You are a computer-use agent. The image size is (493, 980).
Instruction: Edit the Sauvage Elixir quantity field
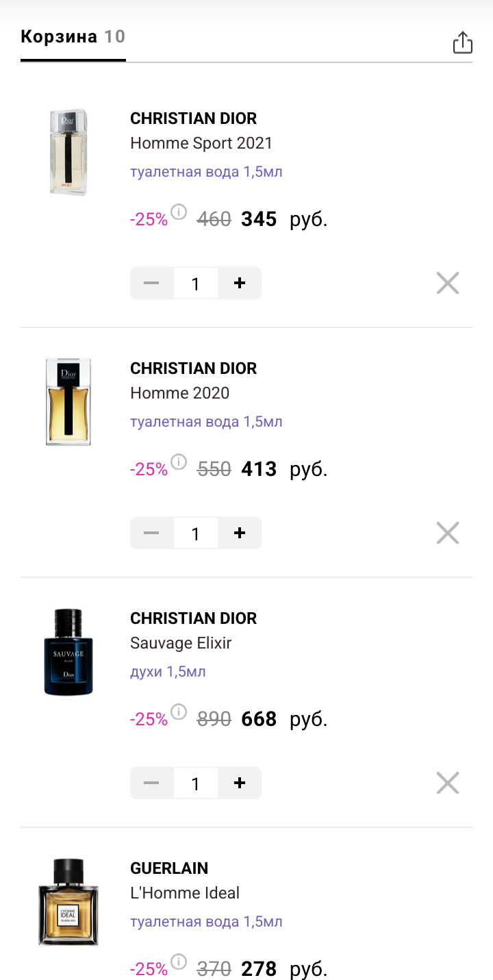pos(196,783)
